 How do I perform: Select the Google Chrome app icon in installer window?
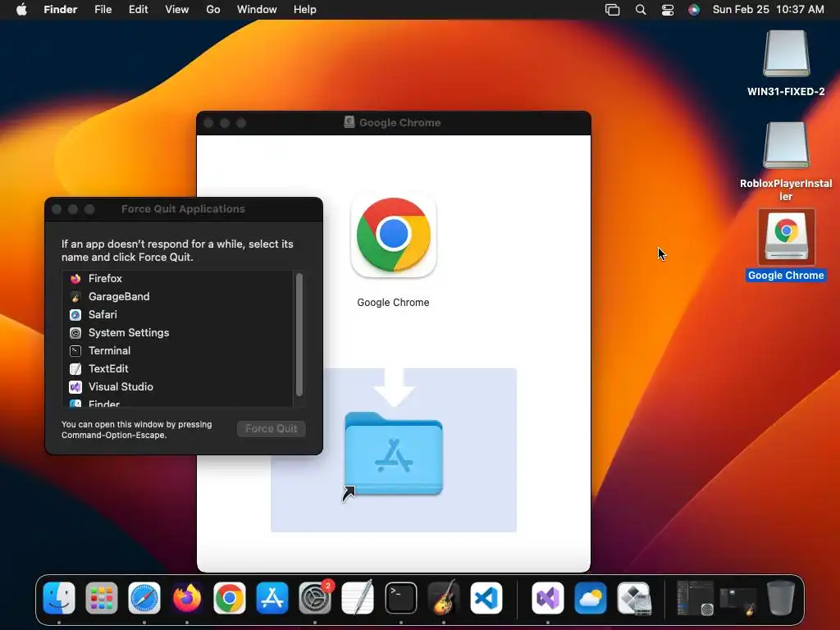tap(393, 235)
